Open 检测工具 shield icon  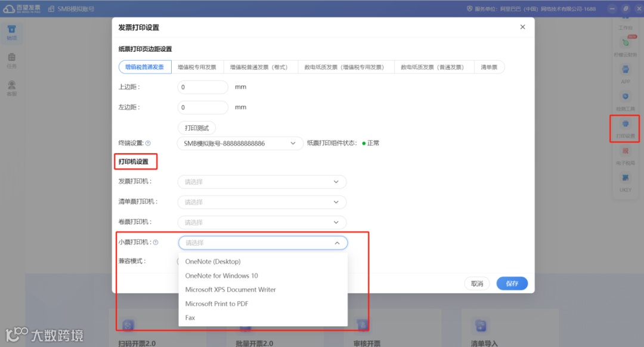coord(625,97)
